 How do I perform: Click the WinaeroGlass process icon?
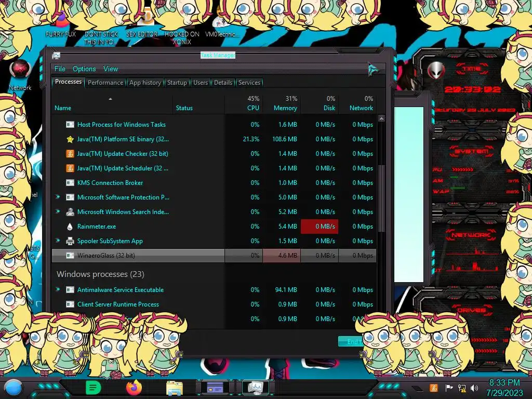point(70,256)
